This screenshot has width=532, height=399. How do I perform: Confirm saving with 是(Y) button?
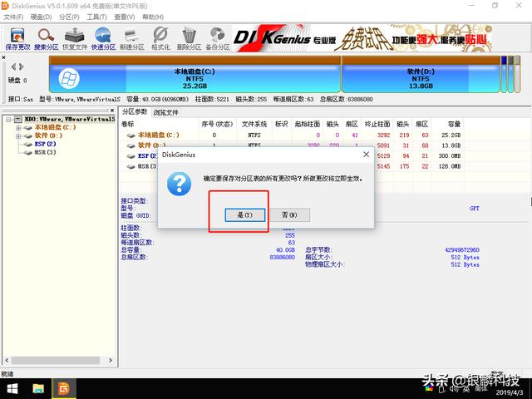[x=244, y=215]
